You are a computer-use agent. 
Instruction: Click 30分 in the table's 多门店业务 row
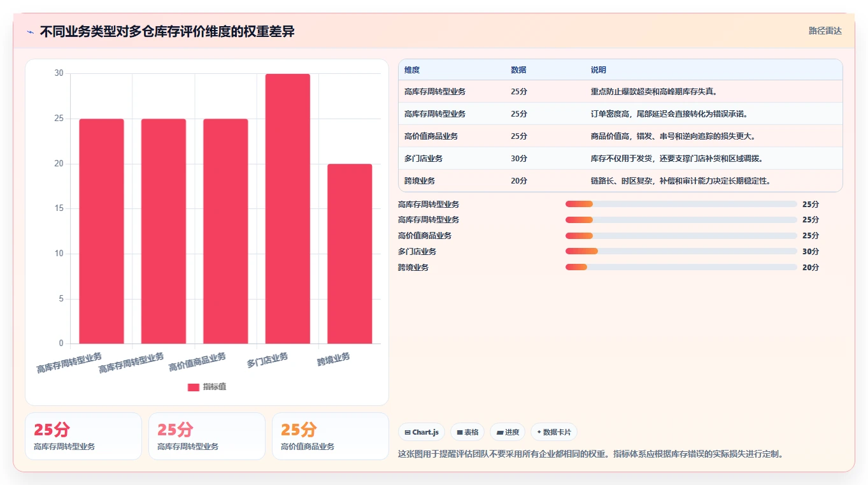click(x=519, y=159)
